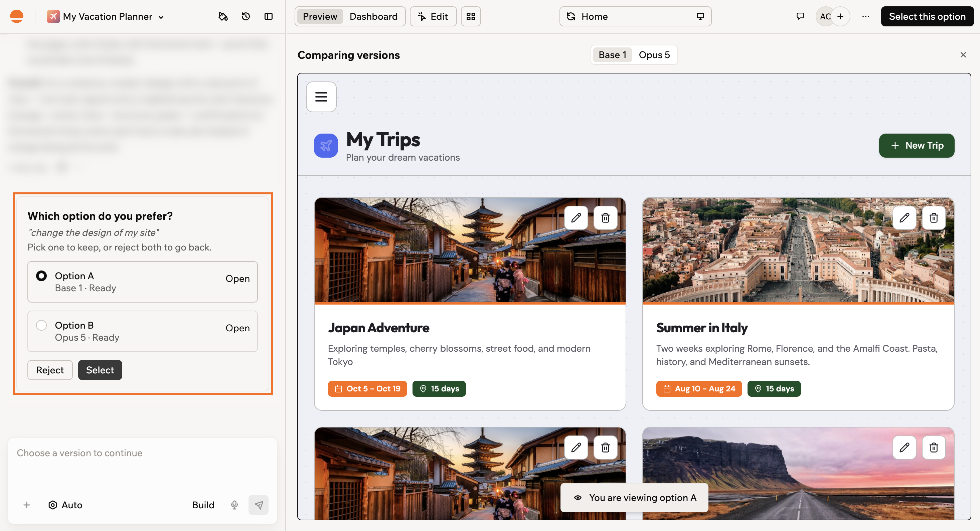Screen dimensions: 980x531
Task: Click the desktop viewport device icon
Action: (700, 16)
